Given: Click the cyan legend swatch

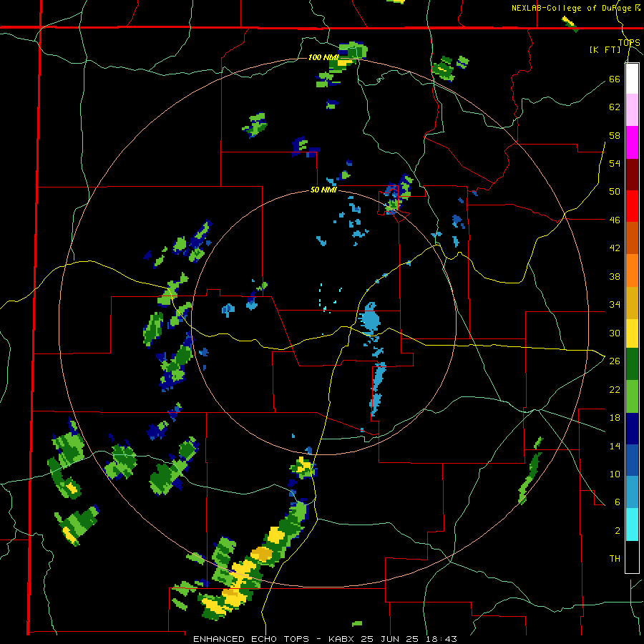Looking at the screenshot, I should click(x=632, y=525).
